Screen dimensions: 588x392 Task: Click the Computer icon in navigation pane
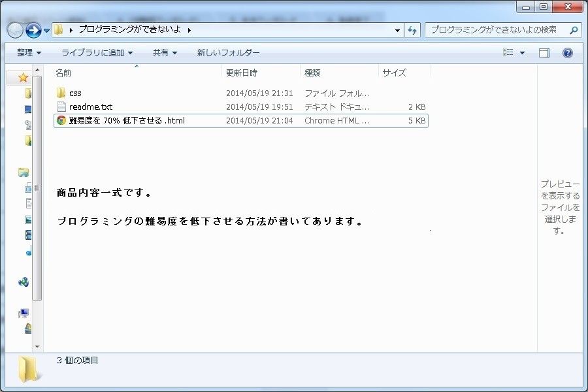tap(24, 313)
